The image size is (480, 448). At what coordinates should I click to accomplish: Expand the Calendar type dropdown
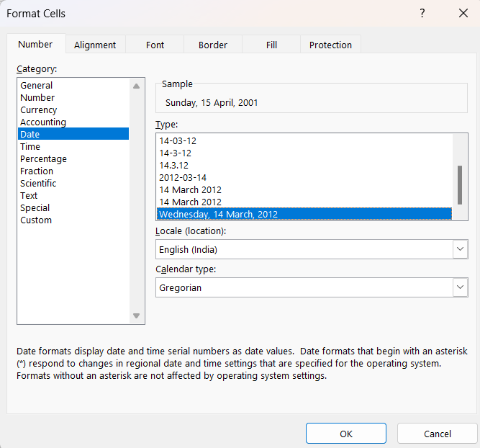coord(460,287)
